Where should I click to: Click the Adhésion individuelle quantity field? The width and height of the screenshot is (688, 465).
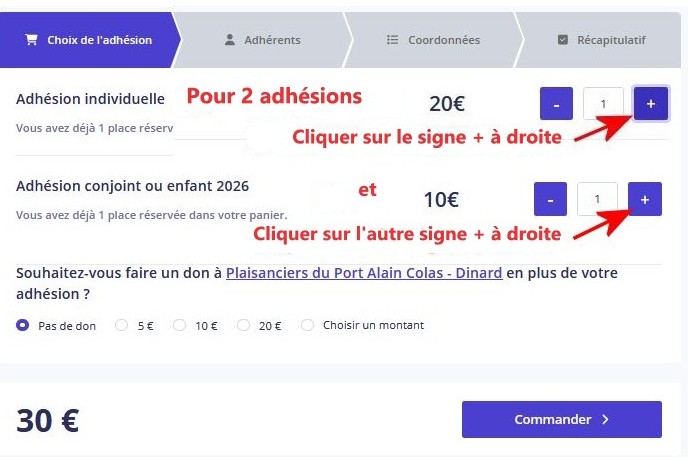click(x=603, y=103)
